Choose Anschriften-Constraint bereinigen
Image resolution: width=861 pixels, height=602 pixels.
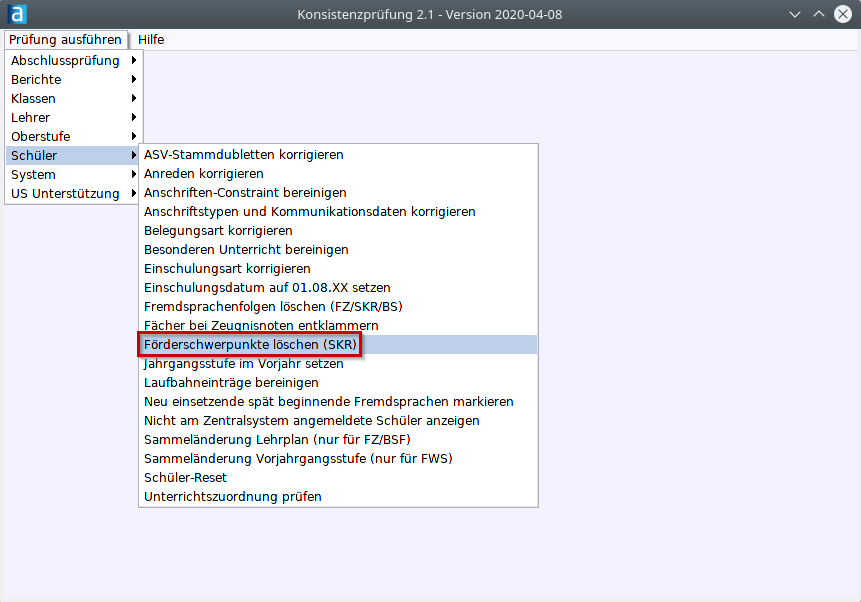click(338, 193)
